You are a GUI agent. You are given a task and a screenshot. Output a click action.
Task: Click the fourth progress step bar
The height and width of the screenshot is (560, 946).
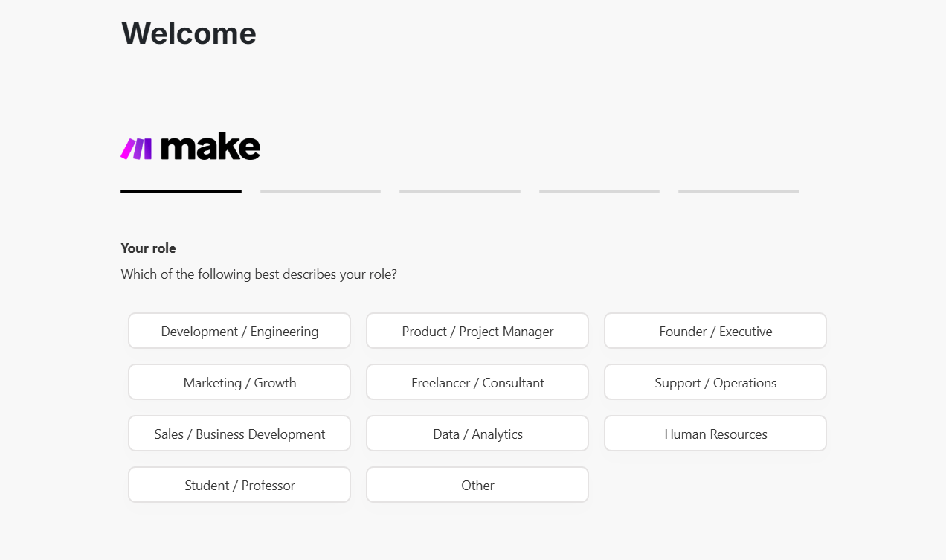(x=599, y=191)
